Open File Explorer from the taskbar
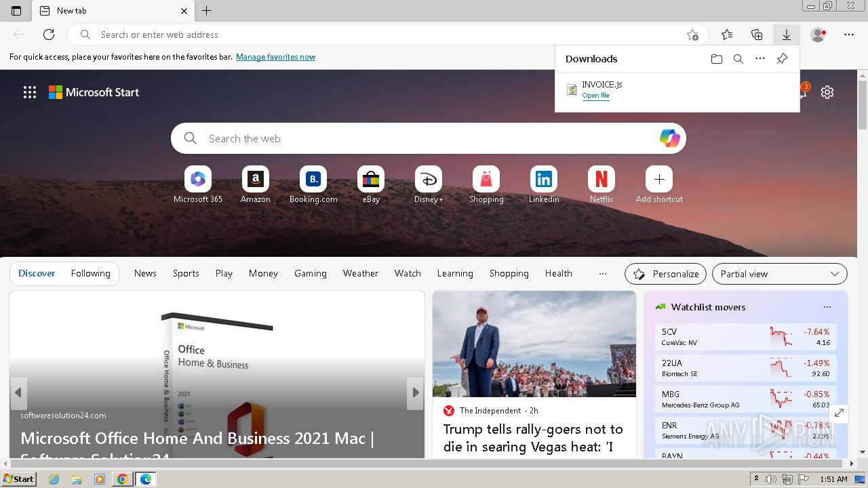The image size is (868, 488). (x=77, y=479)
